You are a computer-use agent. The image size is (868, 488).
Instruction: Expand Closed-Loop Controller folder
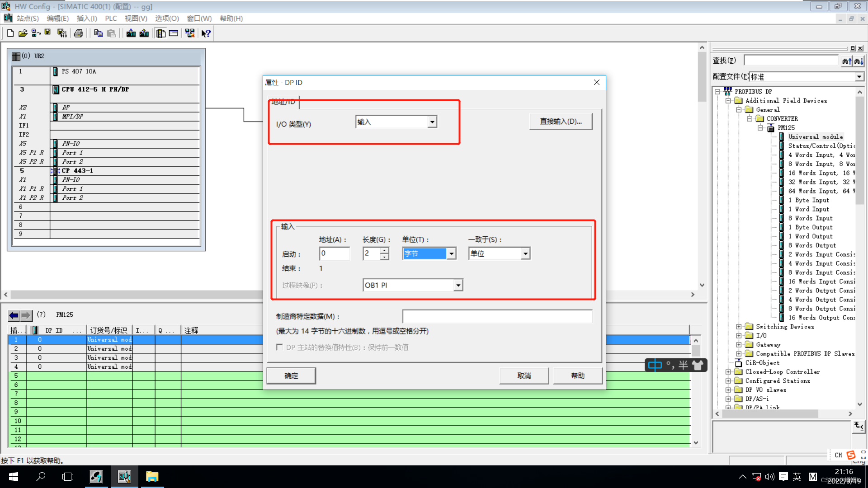point(728,372)
